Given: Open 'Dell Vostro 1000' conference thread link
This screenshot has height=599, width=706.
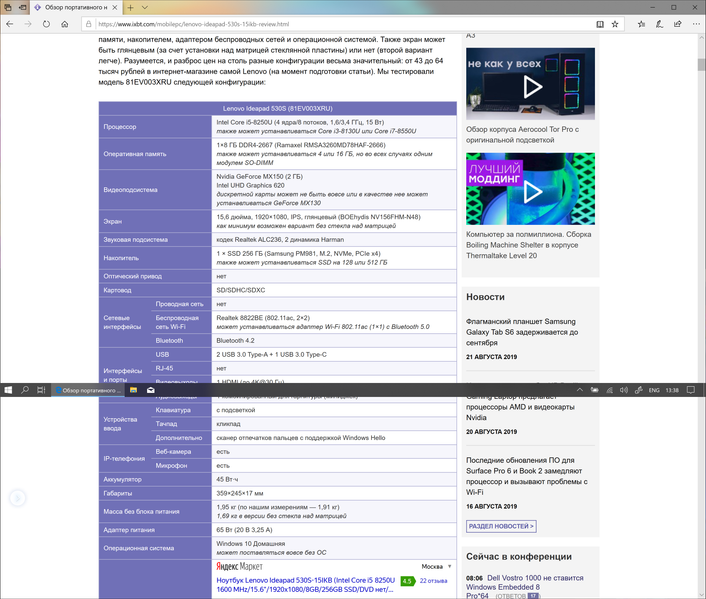Looking at the screenshot, I should point(525,587).
